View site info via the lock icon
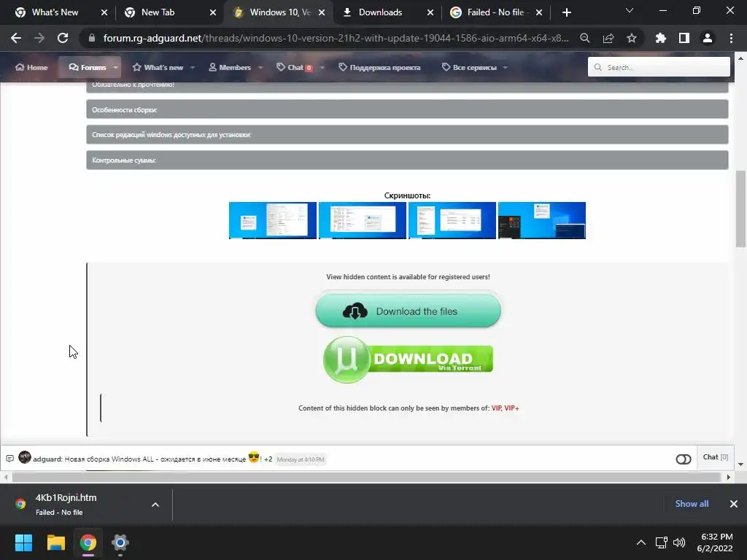This screenshot has width=747, height=560. point(92,38)
